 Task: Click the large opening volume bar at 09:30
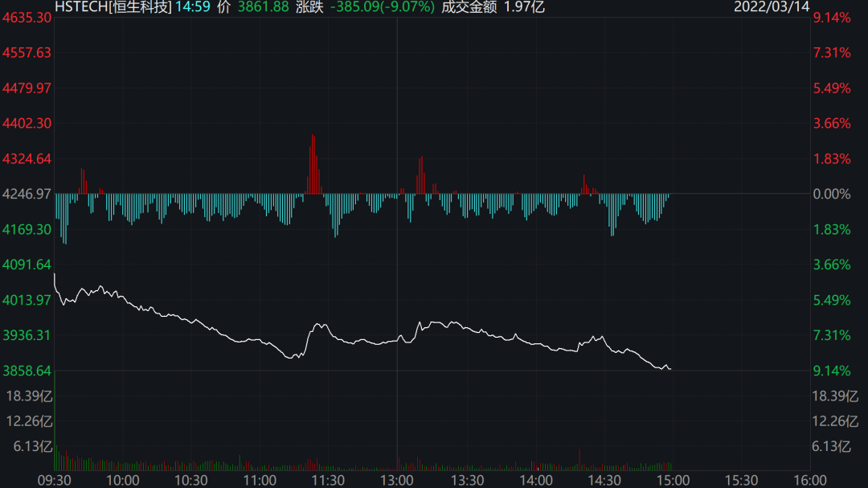click(55, 421)
